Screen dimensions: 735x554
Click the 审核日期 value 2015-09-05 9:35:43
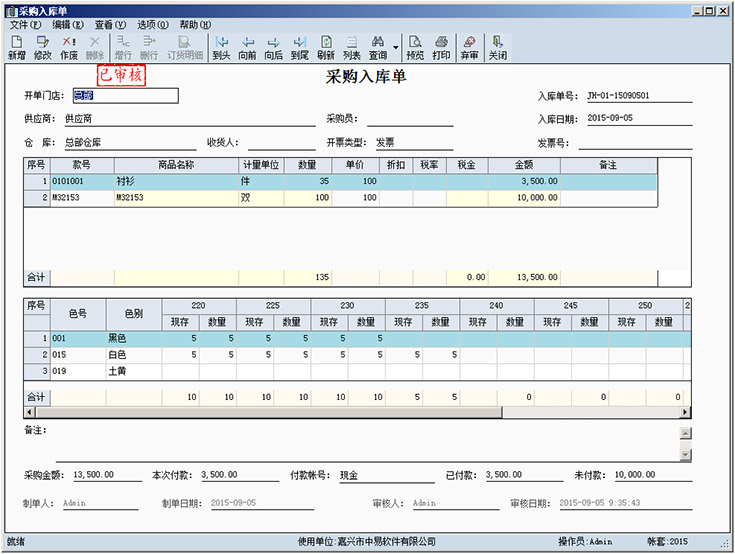point(600,503)
